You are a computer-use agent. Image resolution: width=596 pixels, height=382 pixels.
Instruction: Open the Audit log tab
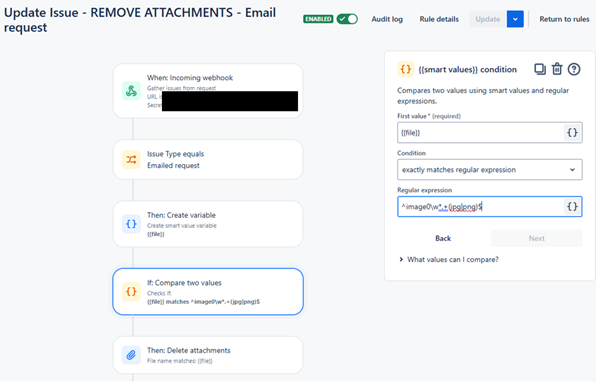(387, 19)
